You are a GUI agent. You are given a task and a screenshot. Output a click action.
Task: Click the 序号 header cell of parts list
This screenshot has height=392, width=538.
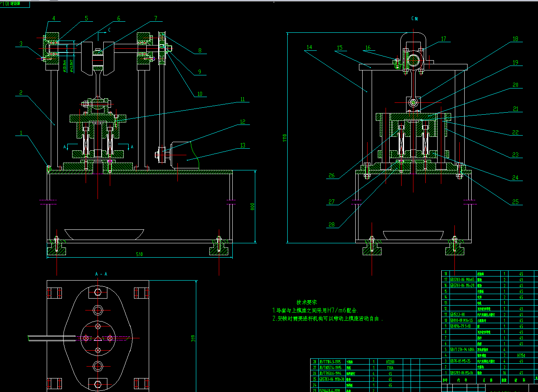click(x=445, y=381)
